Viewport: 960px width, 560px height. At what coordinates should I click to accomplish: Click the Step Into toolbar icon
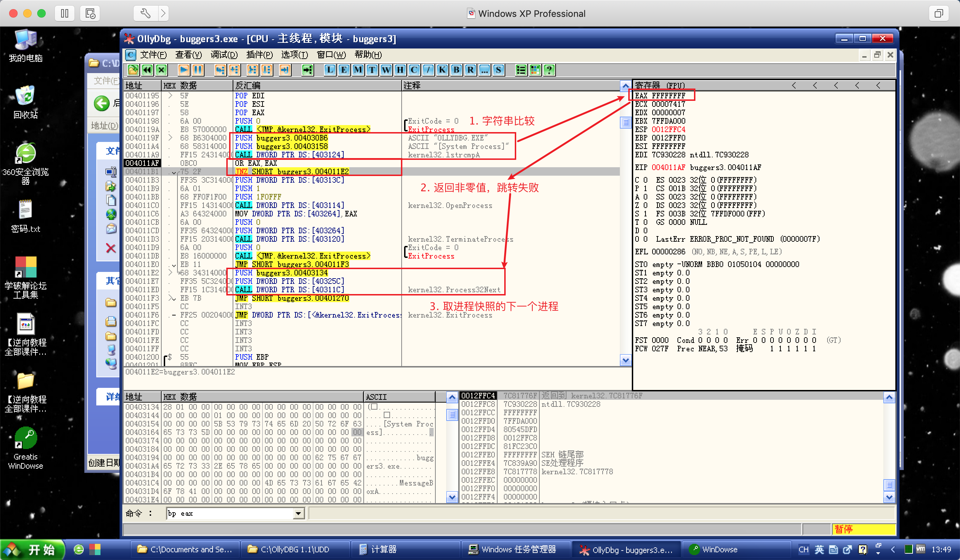point(220,70)
